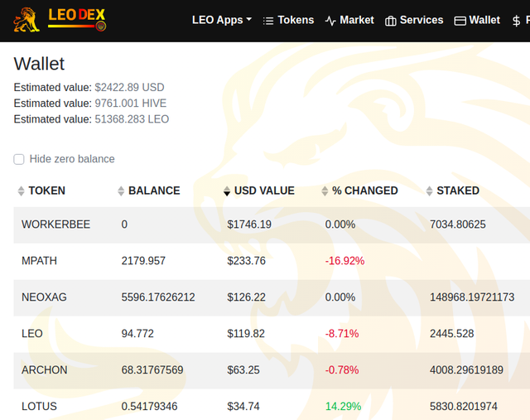The width and height of the screenshot is (530, 420).
Task: Click the WORKERBEE USD value $1746.19
Action: [249, 224]
